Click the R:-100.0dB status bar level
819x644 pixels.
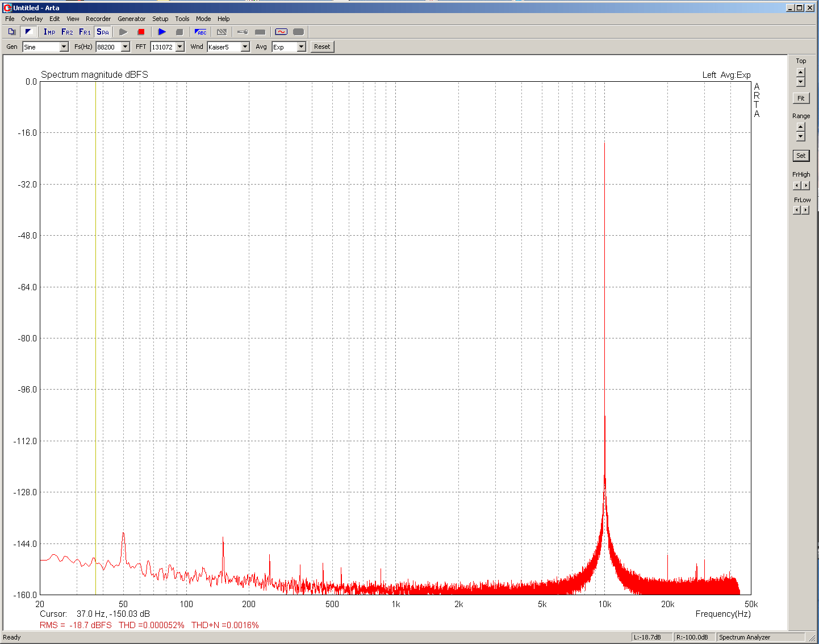tap(694, 637)
